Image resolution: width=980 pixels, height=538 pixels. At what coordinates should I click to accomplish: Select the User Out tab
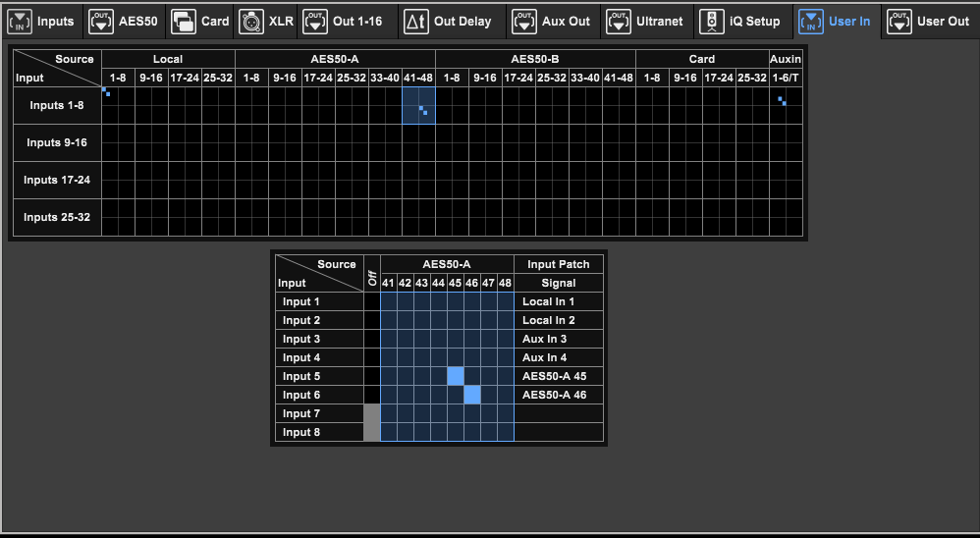click(930, 22)
